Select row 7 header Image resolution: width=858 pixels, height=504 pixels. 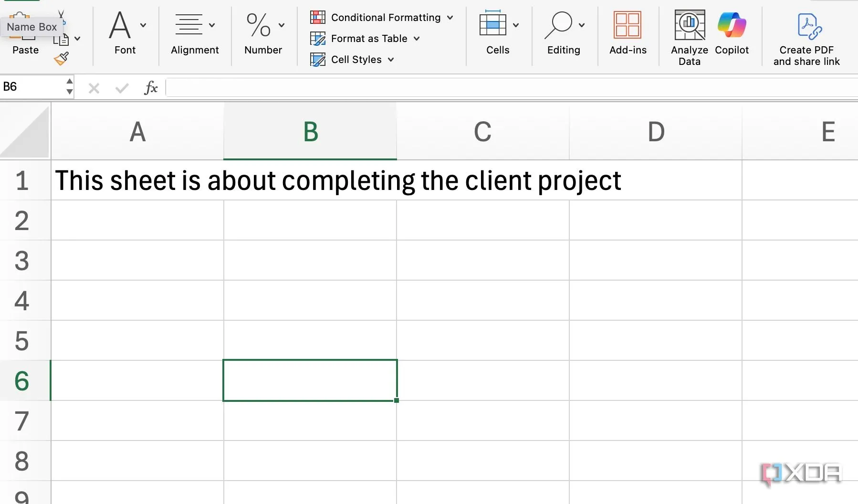(x=25, y=421)
